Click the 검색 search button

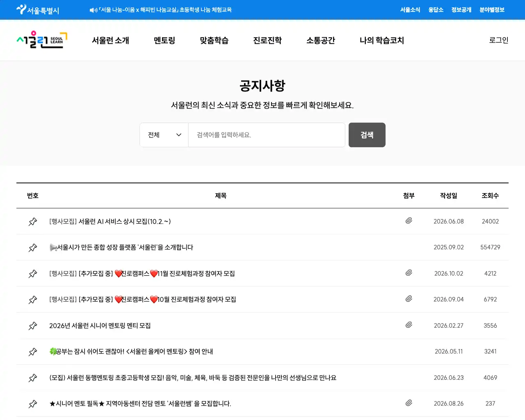[x=367, y=135]
